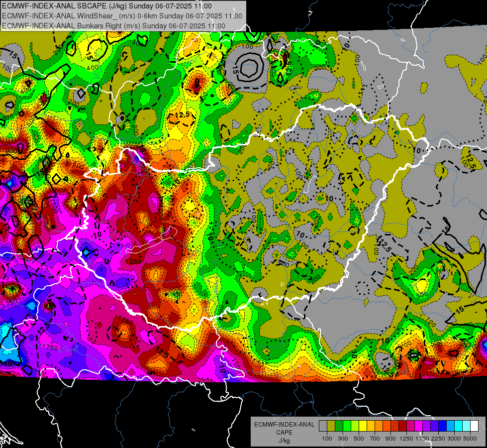
Task: Click the 2250 value on the legend scale
Action: coord(438,439)
